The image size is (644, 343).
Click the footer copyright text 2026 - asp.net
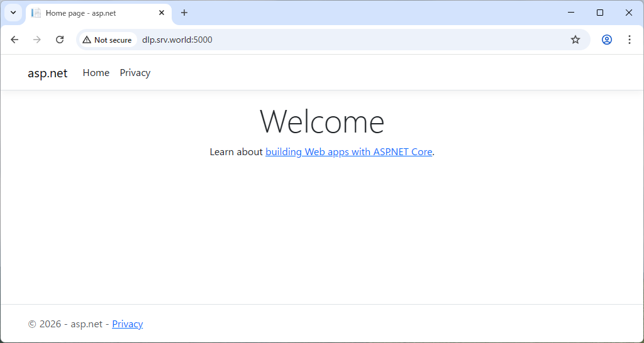click(65, 324)
